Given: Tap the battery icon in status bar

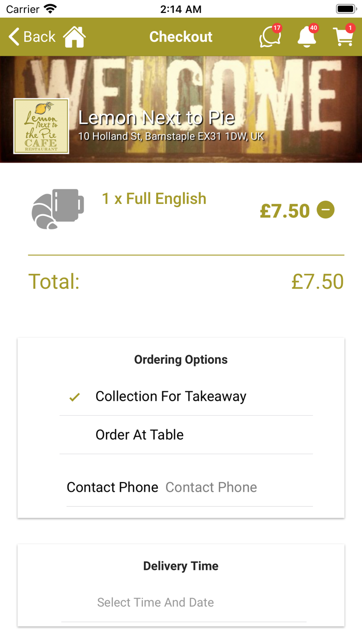Looking at the screenshot, I should [345, 9].
